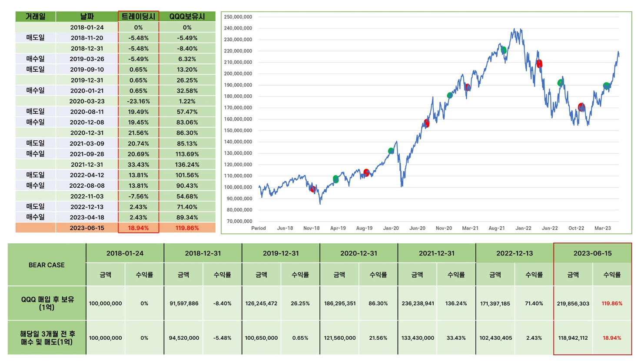Click the 트레이딩시 column header
The image size is (644, 361).
138,17
